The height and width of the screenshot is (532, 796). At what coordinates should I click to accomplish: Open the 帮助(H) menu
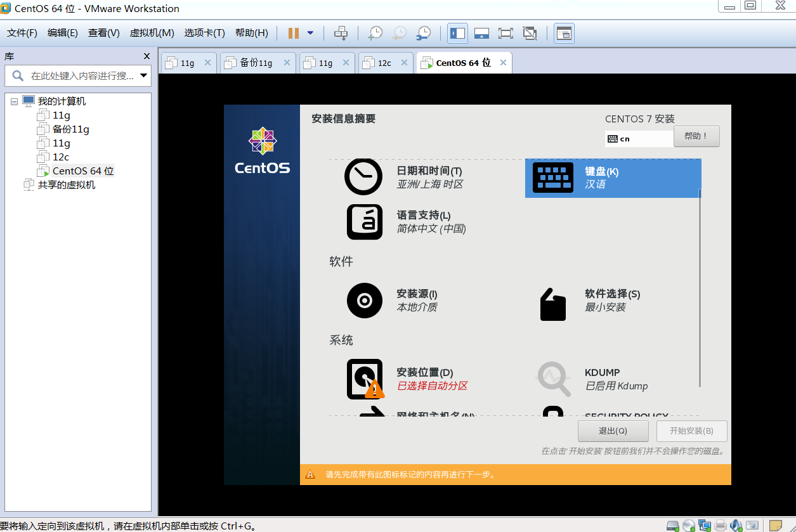pos(252,33)
